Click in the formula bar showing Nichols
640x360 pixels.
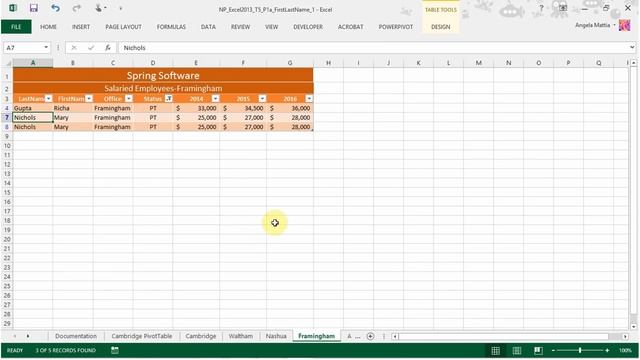point(373,48)
